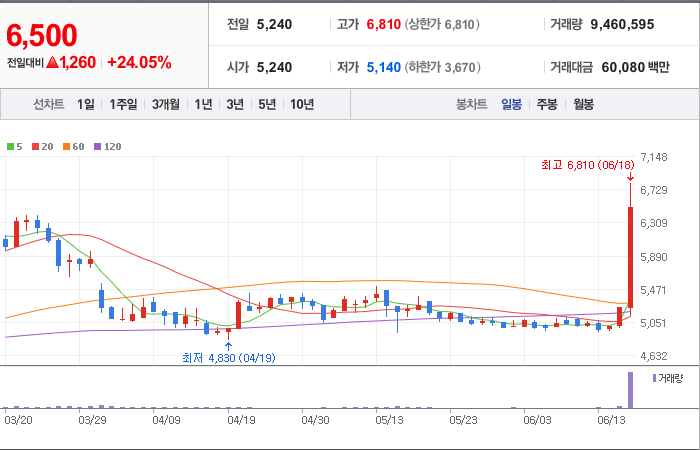Viewport: 700px width, 450px height.
Task: Click the 04/19 date axis label
Action: click(x=242, y=420)
